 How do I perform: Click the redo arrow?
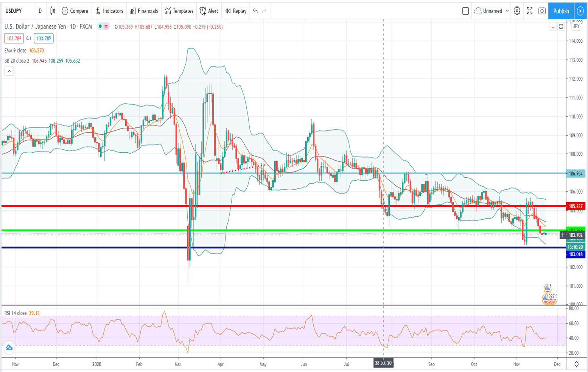click(x=264, y=11)
